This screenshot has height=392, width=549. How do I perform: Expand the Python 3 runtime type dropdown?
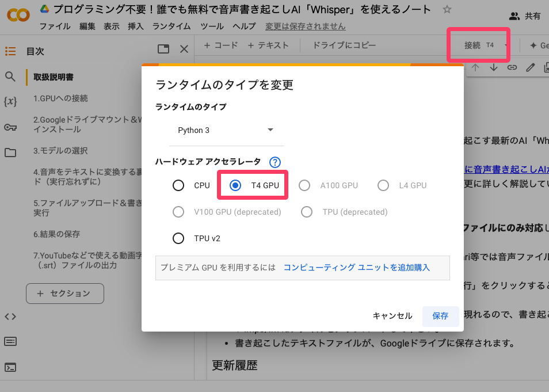point(270,130)
